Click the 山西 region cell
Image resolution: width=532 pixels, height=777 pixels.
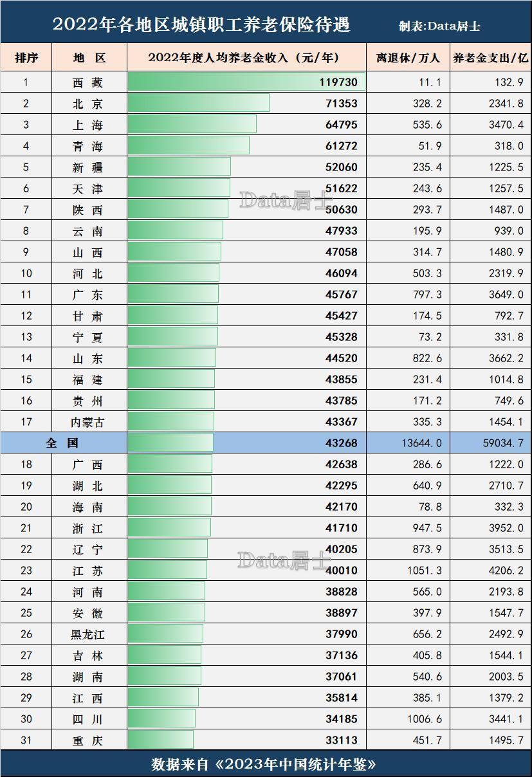[x=89, y=252]
